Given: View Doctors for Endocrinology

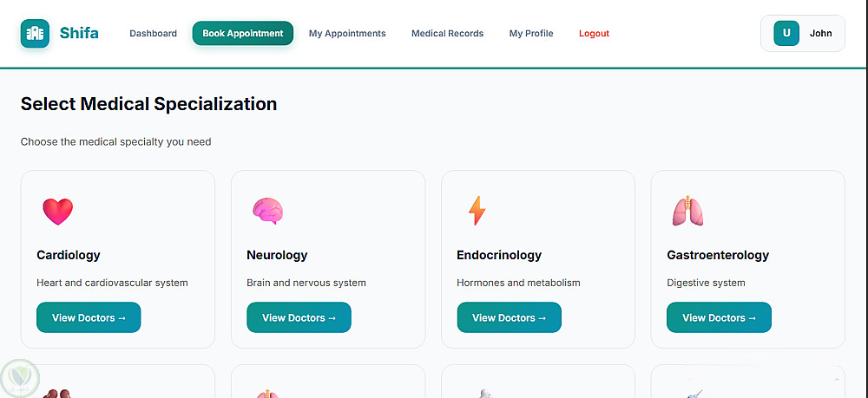Looking at the screenshot, I should [x=509, y=317].
